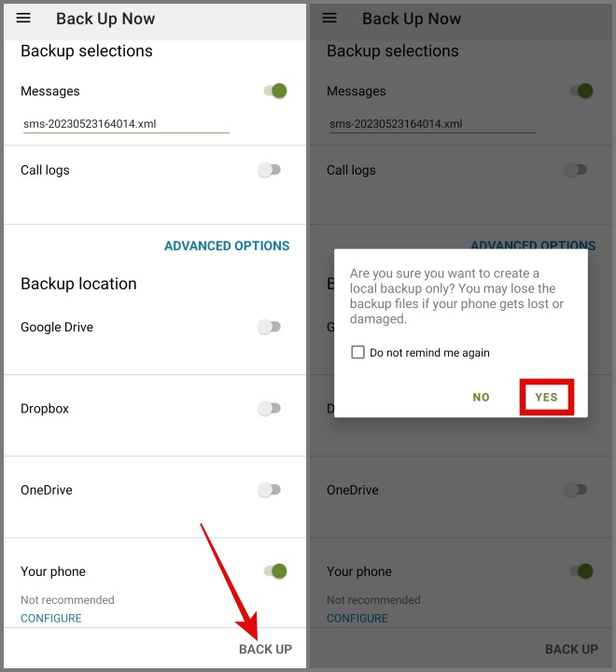The width and height of the screenshot is (616, 672).
Task: Confirm local backup with YES
Action: [546, 397]
